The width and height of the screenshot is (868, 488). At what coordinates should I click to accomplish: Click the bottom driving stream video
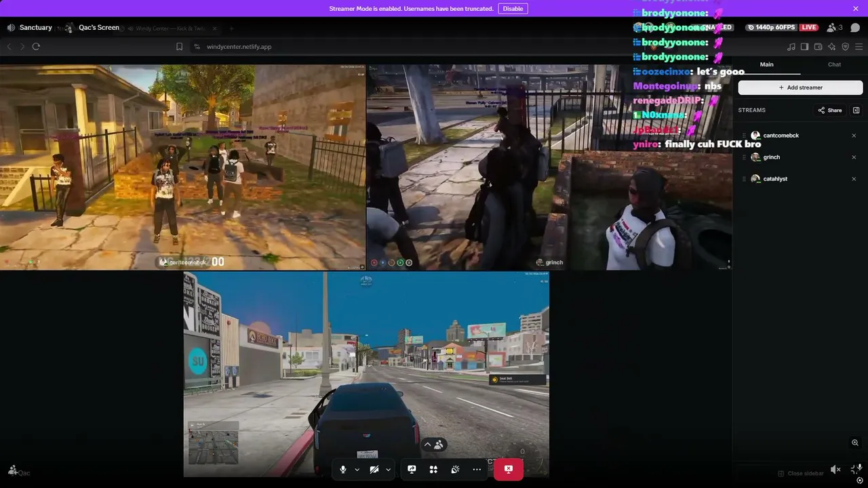coord(366,374)
